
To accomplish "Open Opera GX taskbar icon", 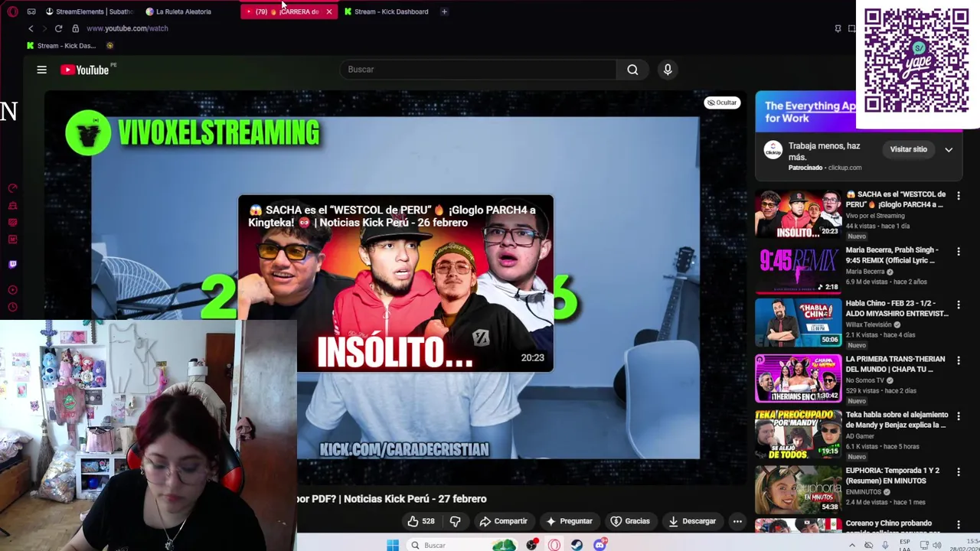I will [x=554, y=545].
